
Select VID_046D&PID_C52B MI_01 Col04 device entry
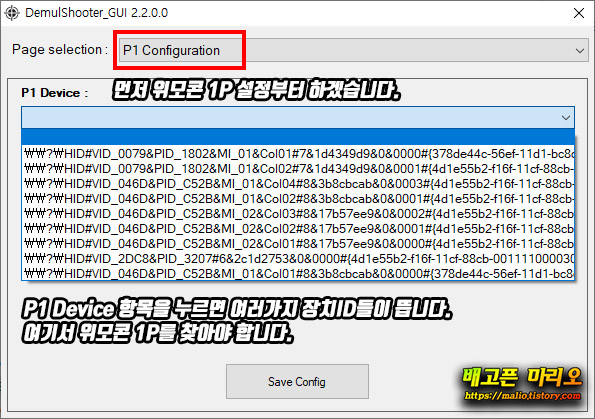pos(298,184)
